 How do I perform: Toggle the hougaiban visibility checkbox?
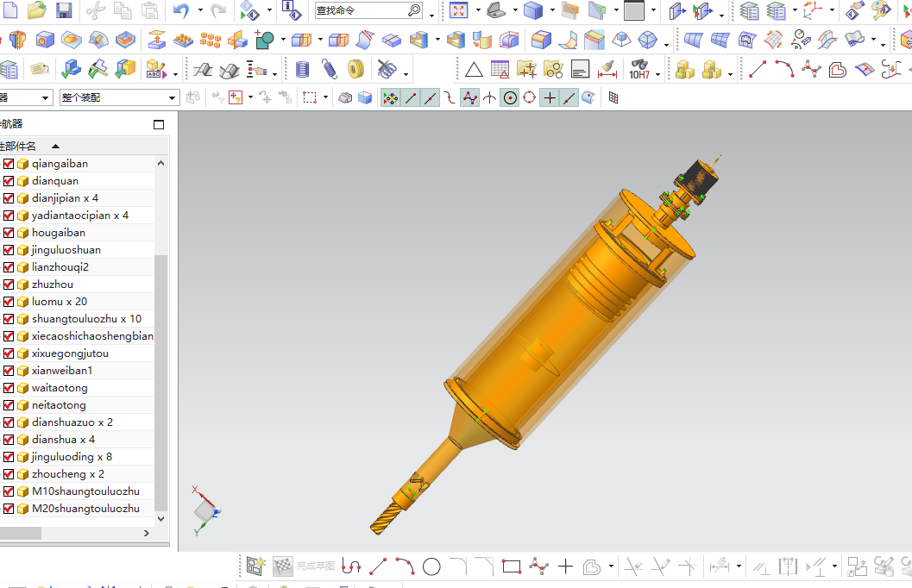tap(9, 233)
